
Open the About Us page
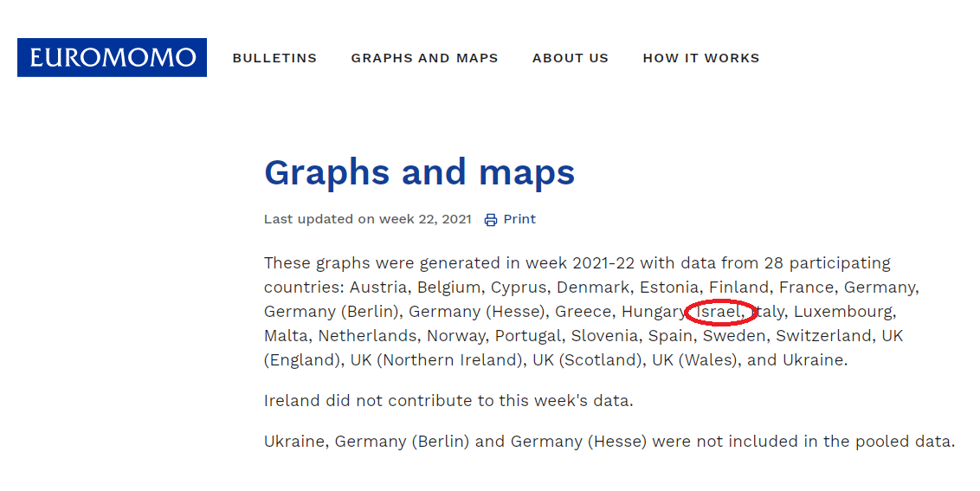click(x=571, y=58)
